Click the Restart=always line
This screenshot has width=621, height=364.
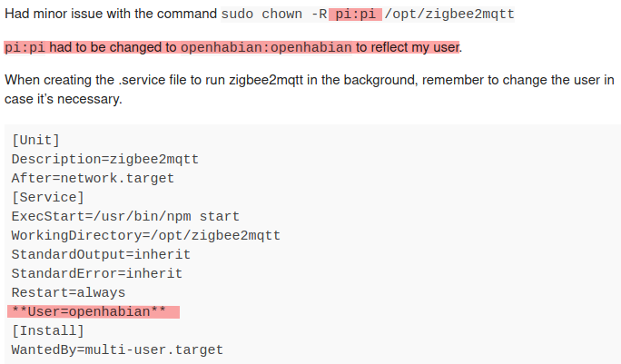(x=68, y=292)
